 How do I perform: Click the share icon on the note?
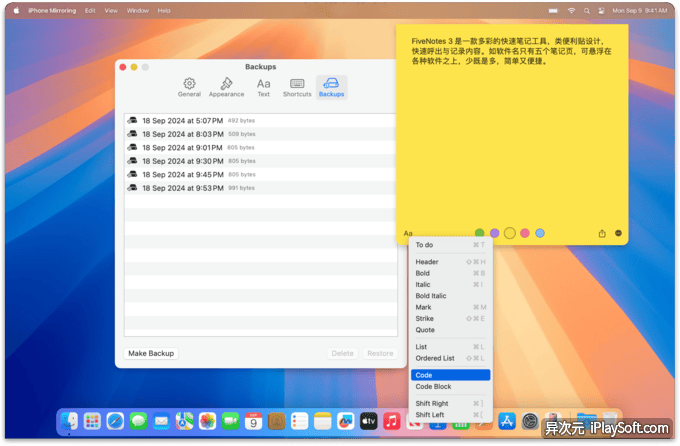(602, 233)
